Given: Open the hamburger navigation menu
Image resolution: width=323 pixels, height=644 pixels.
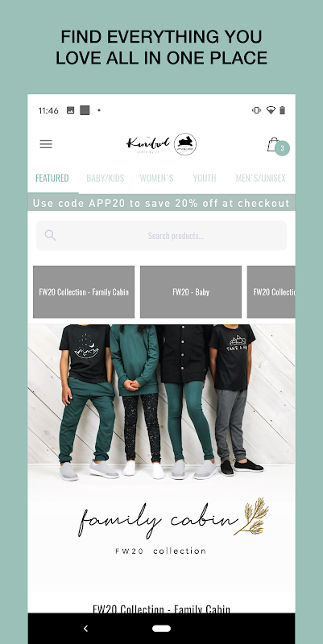Looking at the screenshot, I should pyautogui.click(x=46, y=144).
